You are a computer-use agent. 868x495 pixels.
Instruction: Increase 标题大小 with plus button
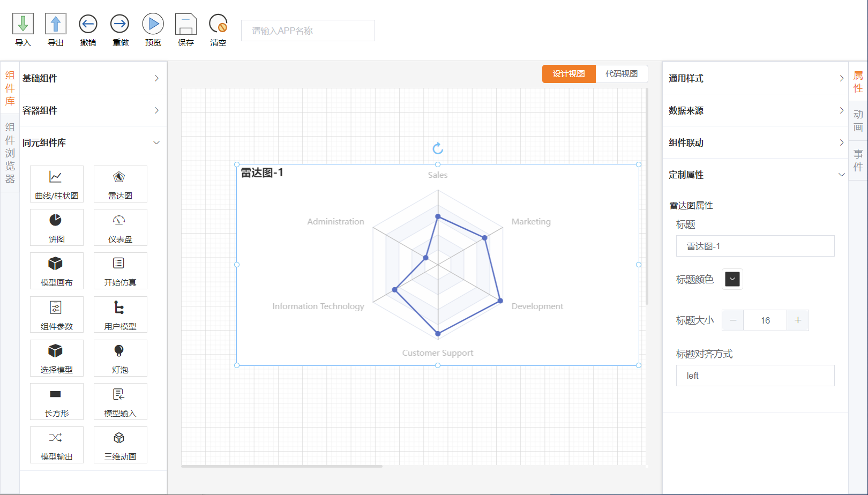tap(798, 320)
